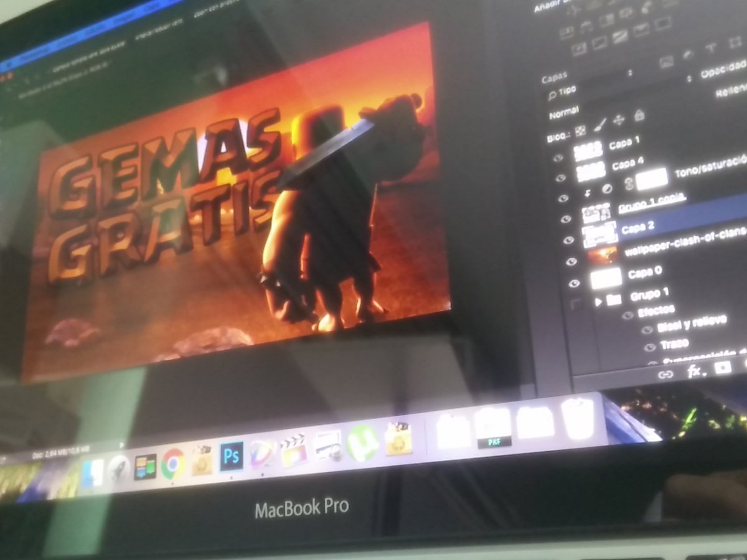This screenshot has width=747, height=560.
Task: Filter layers by pixel layers icon
Action: pos(667,62)
